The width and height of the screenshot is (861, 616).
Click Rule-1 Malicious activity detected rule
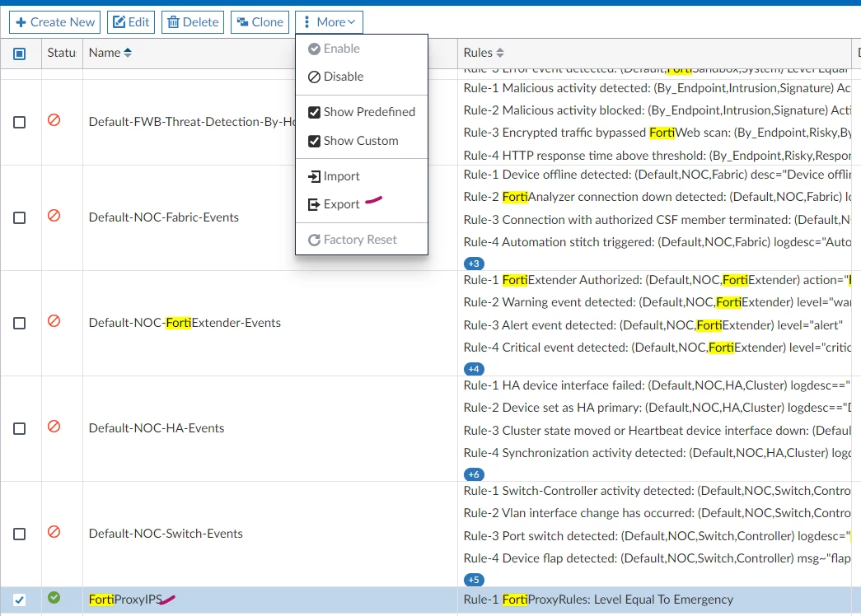(x=657, y=88)
